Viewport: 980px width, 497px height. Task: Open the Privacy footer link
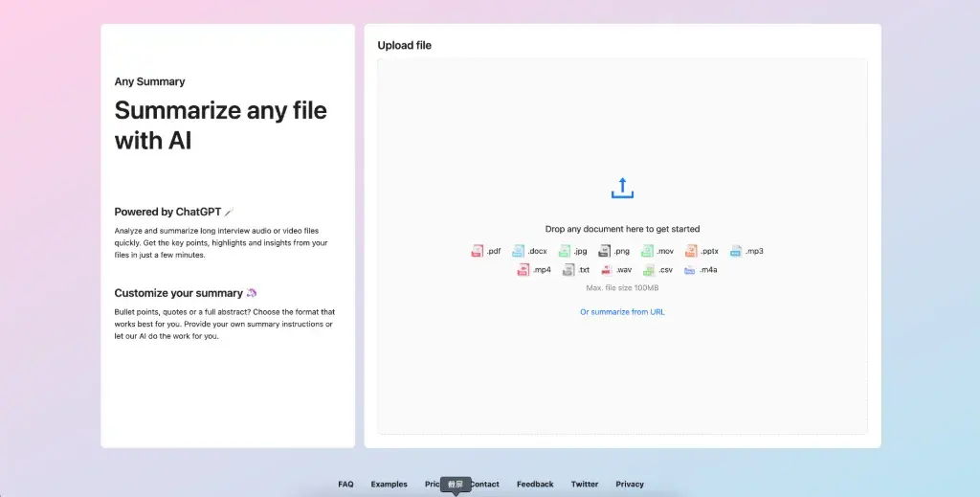630,484
